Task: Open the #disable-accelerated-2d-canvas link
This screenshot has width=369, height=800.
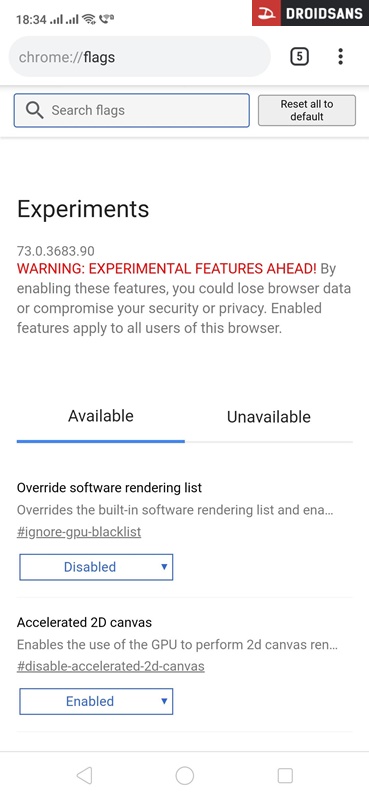Action: tap(111, 666)
